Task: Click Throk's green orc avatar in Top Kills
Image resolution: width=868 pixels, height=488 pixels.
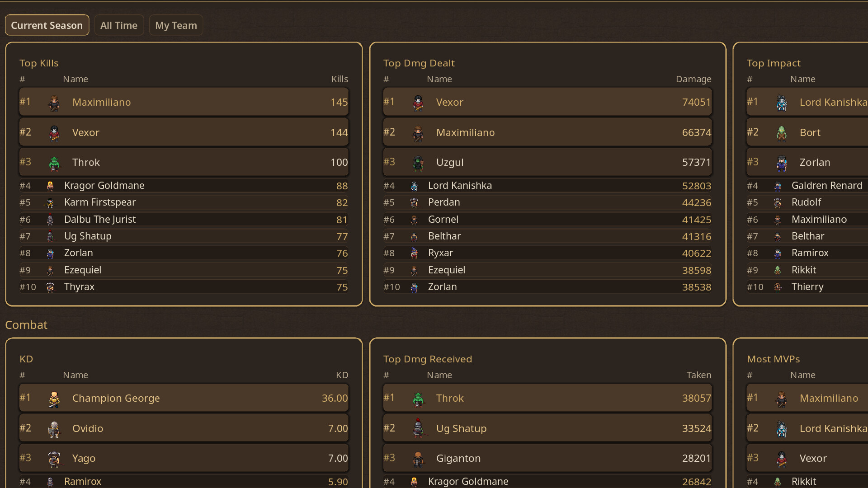Action: [54, 163]
